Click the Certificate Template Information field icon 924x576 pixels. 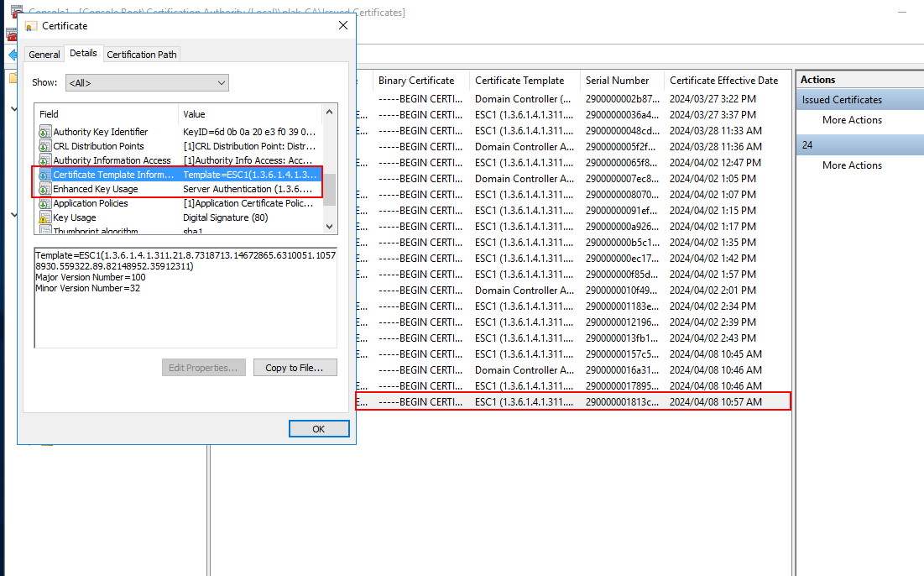coord(45,175)
